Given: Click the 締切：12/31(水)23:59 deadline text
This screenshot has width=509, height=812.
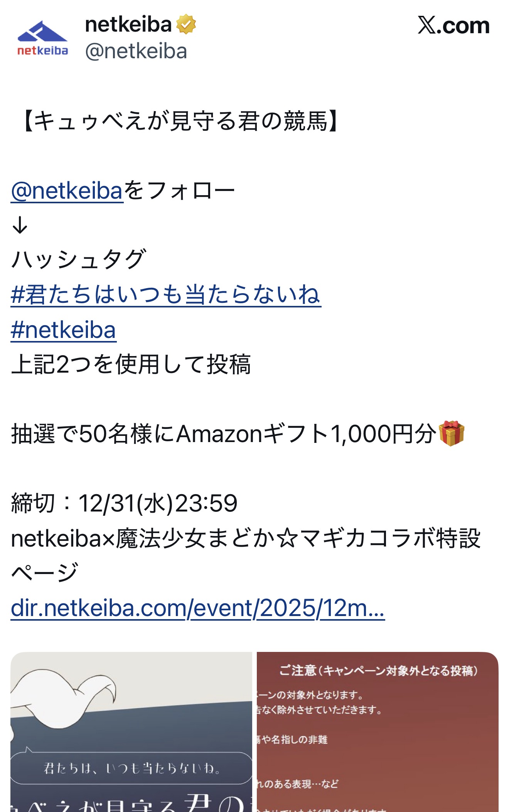Looking at the screenshot, I should click(124, 503).
